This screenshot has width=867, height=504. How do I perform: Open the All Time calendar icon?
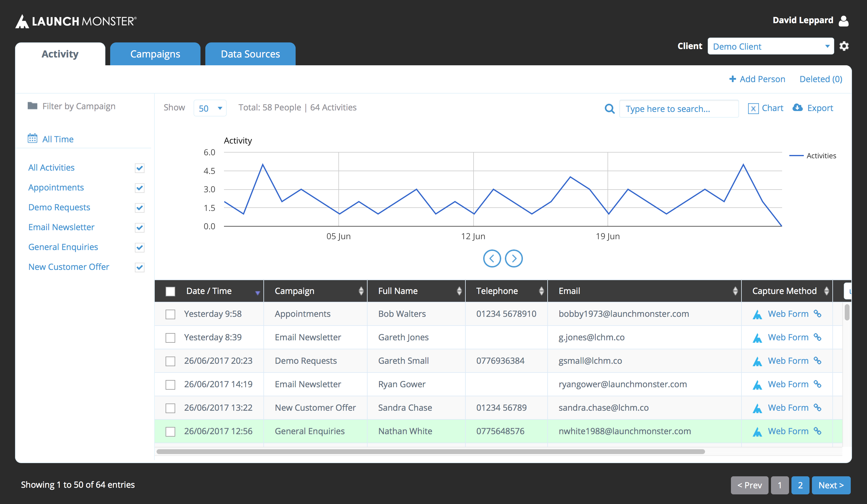coord(32,138)
